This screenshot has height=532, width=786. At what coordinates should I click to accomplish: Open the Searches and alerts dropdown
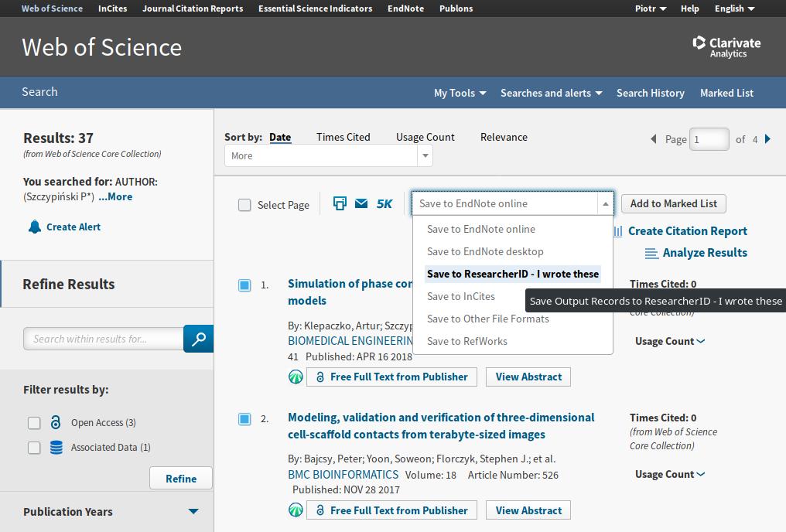[x=551, y=93]
